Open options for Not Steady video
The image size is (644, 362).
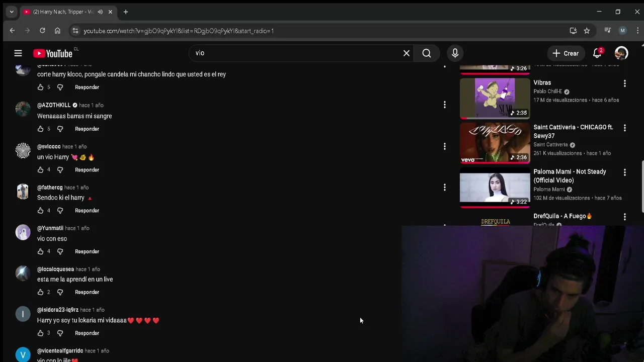[625, 172]
